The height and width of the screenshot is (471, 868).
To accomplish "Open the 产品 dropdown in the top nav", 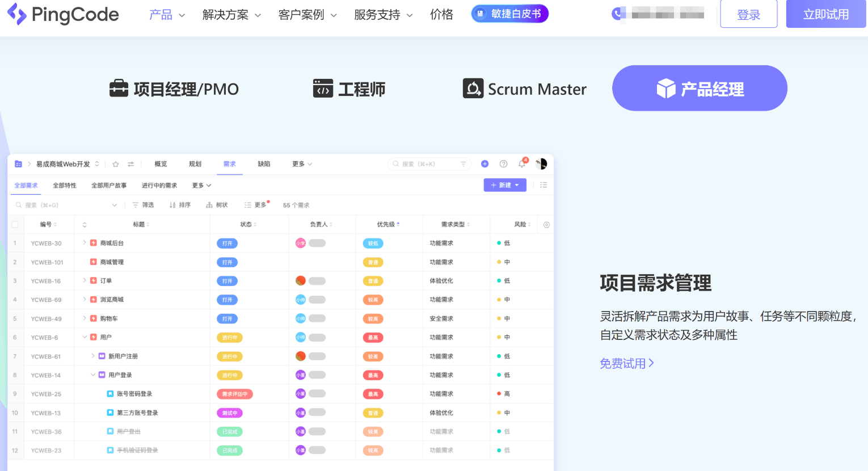I will click(167, 15).
